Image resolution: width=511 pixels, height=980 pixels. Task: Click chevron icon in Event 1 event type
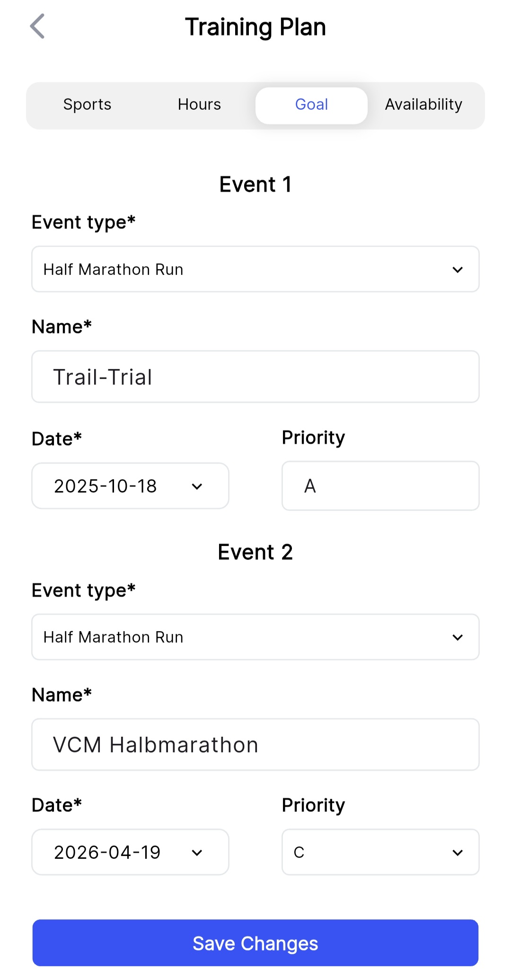pos(458,270)
